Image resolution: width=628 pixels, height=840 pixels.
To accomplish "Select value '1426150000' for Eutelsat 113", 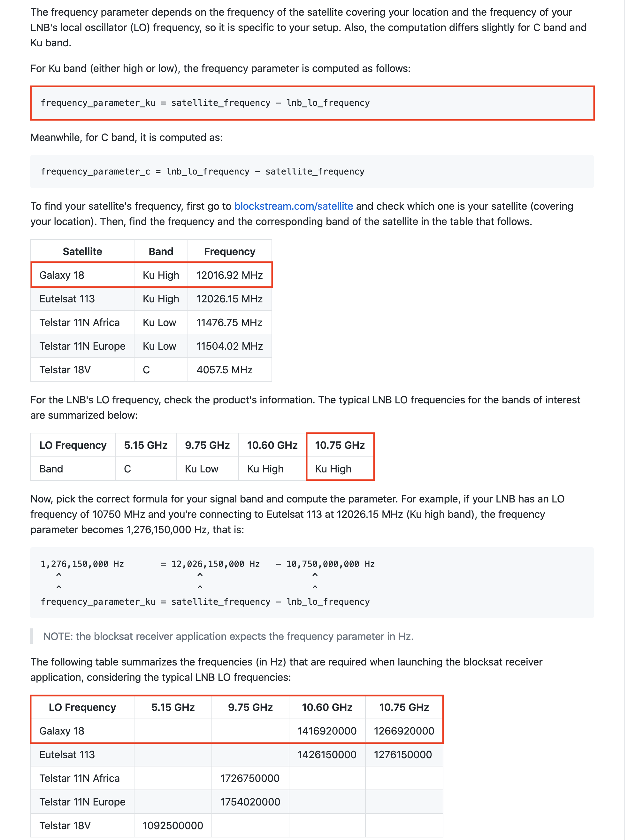I will 327,755.
